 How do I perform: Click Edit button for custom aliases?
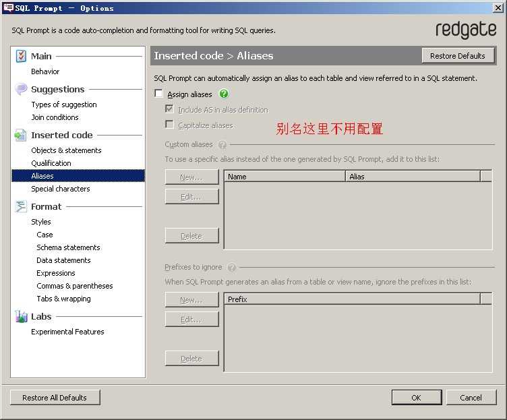click(x=191, y=197)
